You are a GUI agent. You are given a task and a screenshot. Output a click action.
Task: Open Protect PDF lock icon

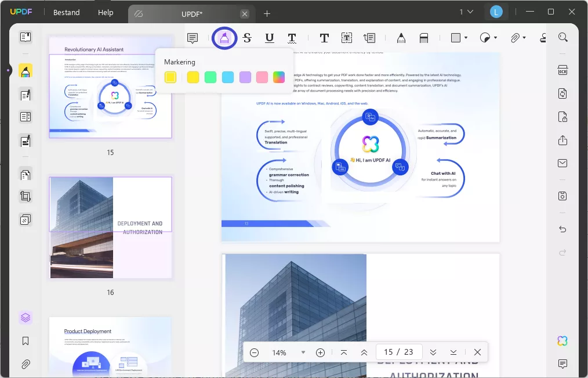[562, 117]
